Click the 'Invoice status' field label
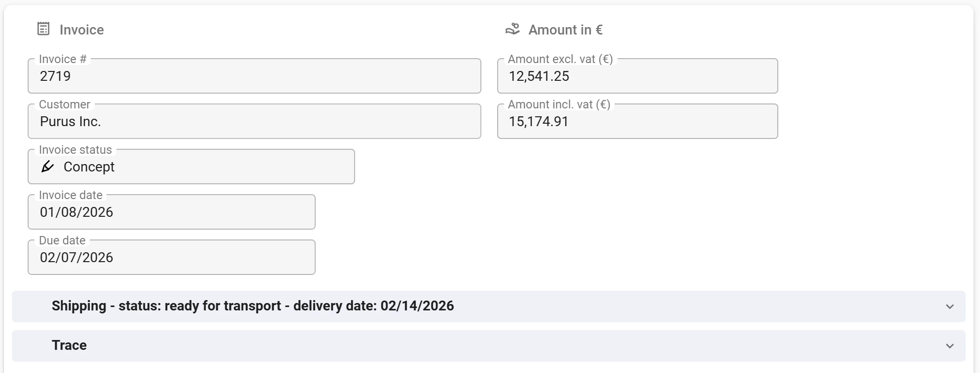980x373 pixels. 75,150
